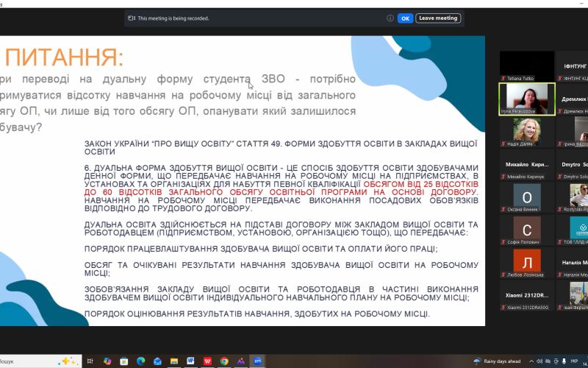Click the muted volume tray icon
Image resolution: width=588 pixels, height=368 pixels.
(539, 361)
